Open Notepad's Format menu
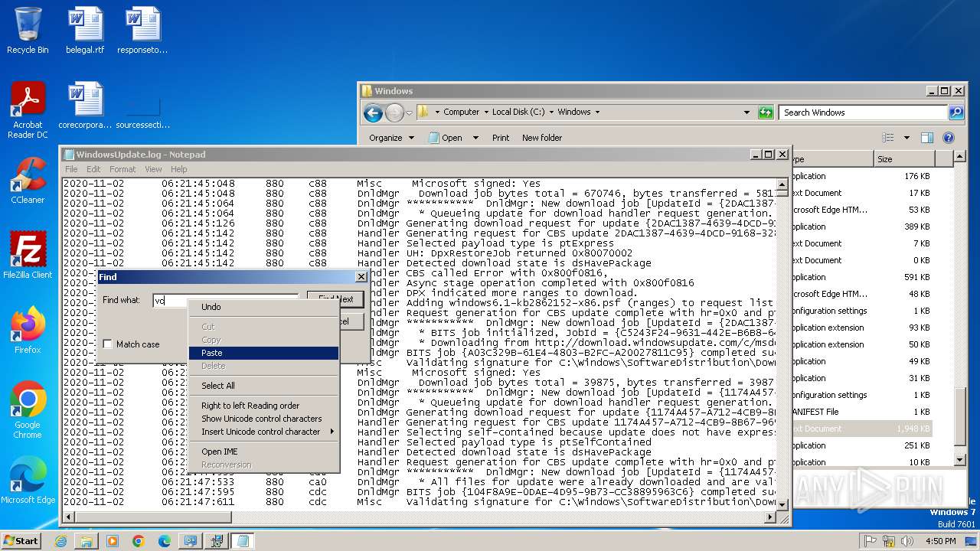Viewport: 980px width, 551px height. point(122,169)
